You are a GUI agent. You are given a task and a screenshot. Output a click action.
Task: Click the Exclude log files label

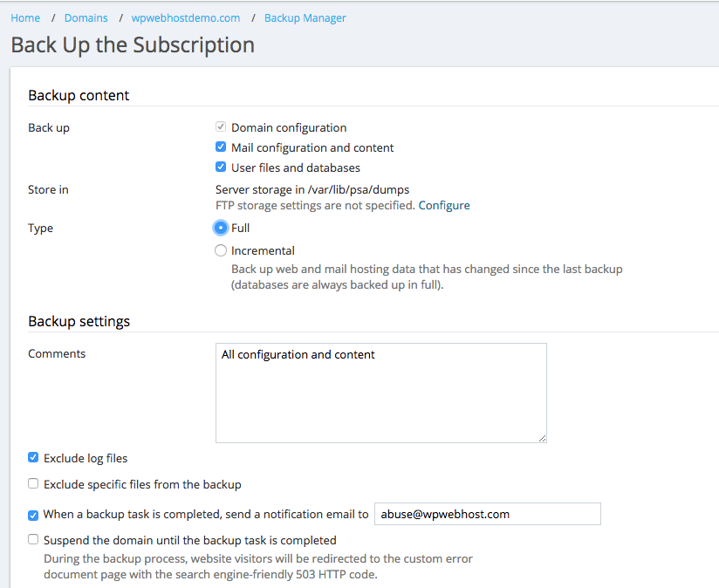[86, 458]
